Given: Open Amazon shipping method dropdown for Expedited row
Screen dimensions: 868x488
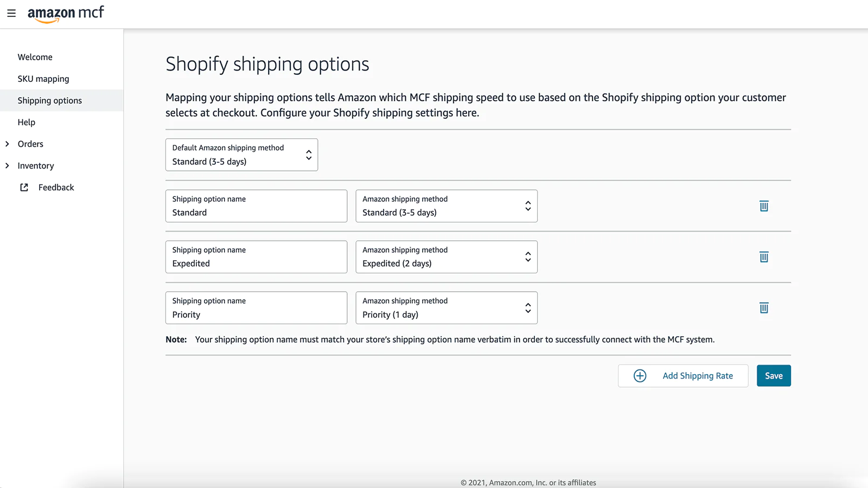Looking at the screenshot, I should (x=446, y=257).
